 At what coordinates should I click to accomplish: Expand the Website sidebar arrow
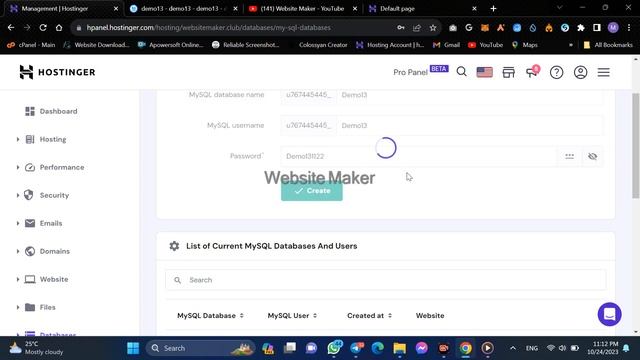pos(18,280)
